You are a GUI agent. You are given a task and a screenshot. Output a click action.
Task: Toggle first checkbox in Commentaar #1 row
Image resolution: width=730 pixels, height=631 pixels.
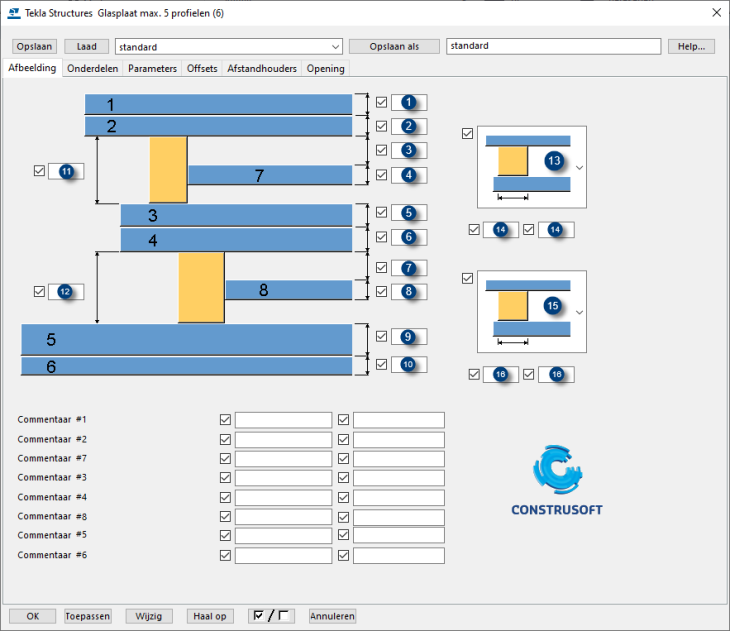(225, 420)
